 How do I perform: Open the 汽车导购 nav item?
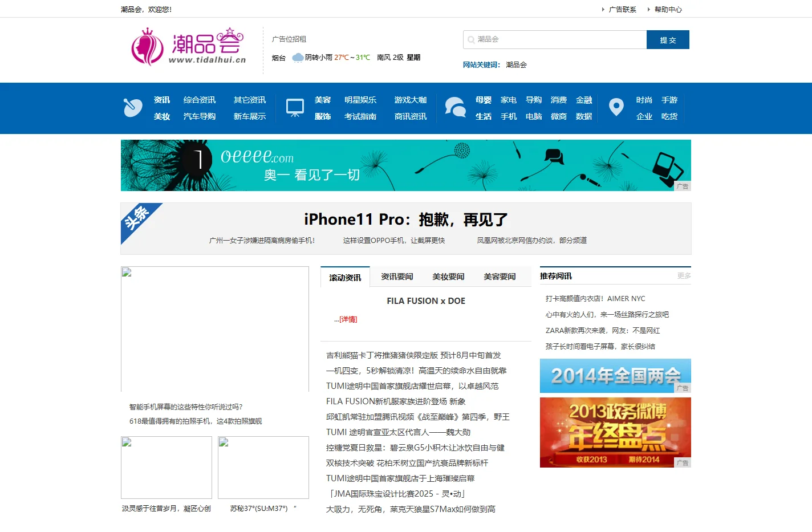pyautogui.click(x=200, y=116)
